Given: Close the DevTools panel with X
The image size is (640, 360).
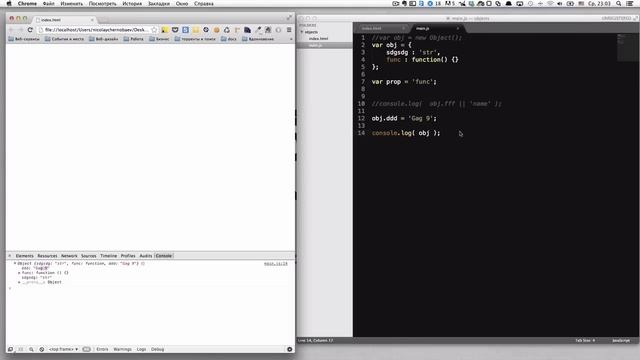Looking at the screenshot, I should pos(10,256).
